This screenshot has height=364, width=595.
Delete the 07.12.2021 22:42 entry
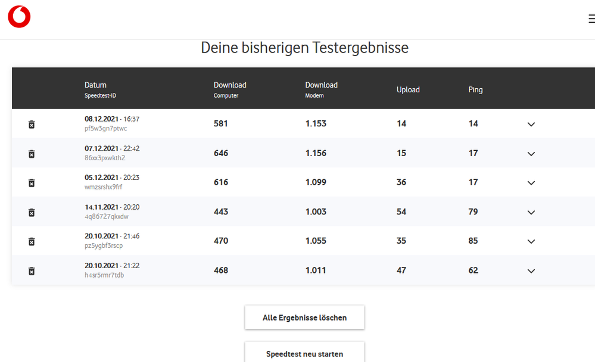coord(31,154)
